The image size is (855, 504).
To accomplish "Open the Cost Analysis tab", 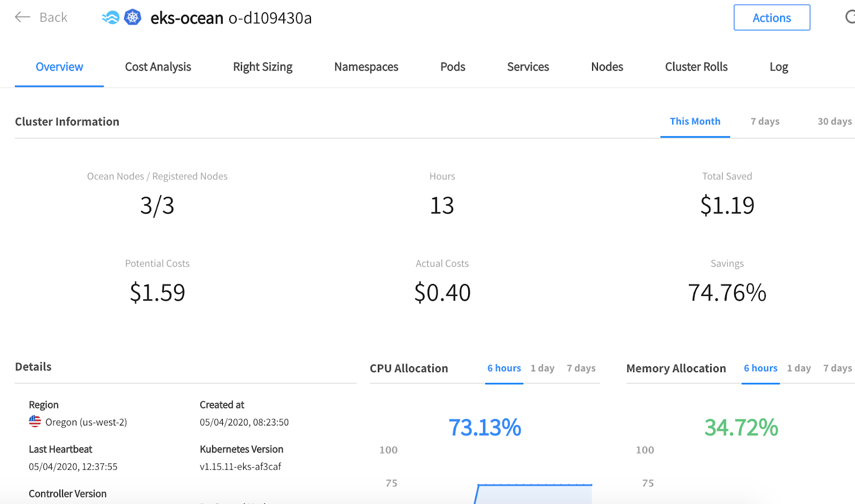I will coord(158,67).
